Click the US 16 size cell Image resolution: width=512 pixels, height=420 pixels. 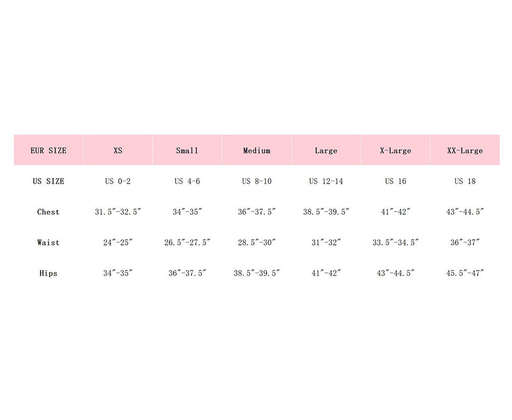point(396,181)
